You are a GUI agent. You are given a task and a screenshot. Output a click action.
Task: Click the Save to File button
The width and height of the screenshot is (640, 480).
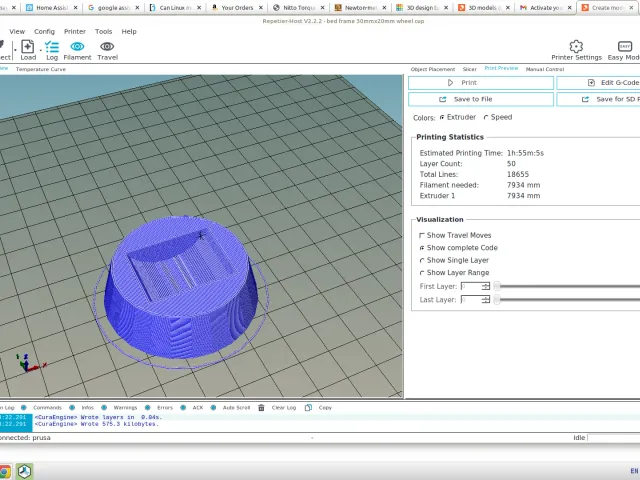coord(481,99)
